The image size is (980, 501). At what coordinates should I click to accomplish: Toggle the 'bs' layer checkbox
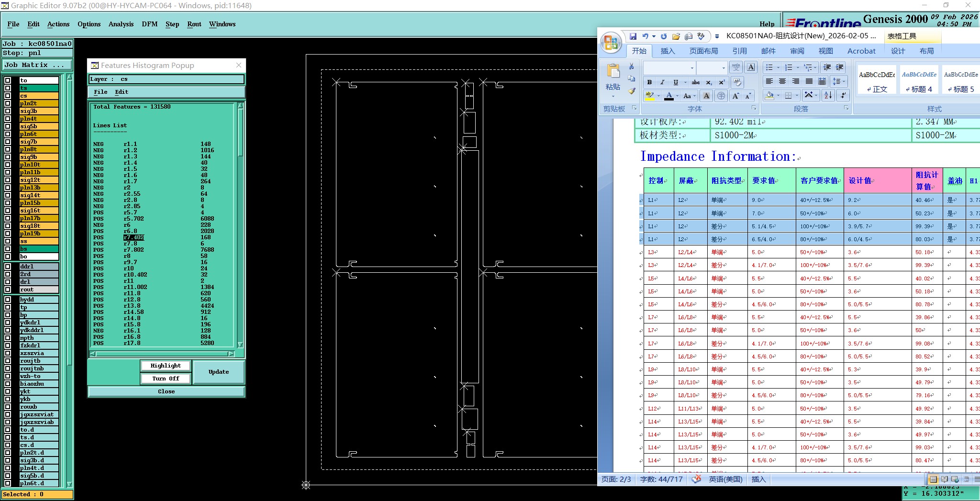pos(8,249)
